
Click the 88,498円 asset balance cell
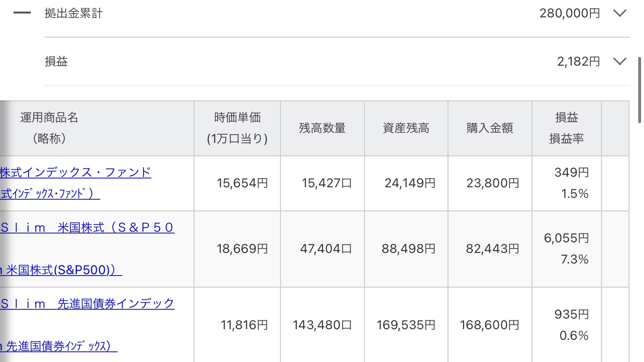pyautogui.click(x=408, y=249)
